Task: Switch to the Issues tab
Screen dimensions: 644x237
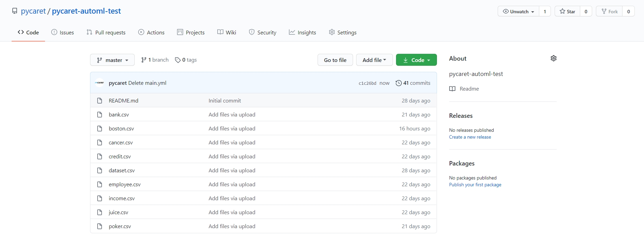Action: [62, 32]
